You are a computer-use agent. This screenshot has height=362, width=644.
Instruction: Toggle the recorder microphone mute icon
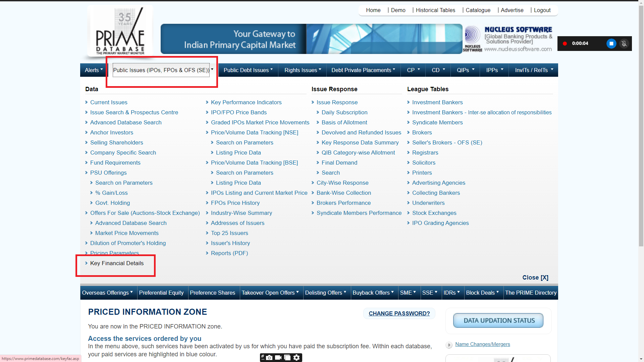[x=624, y=44]
